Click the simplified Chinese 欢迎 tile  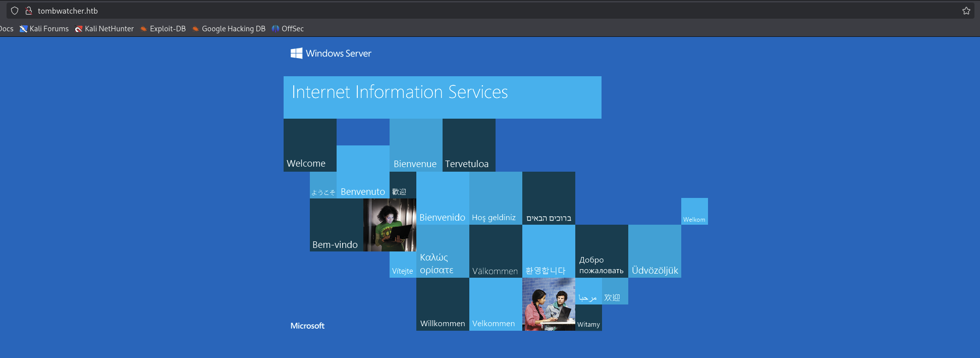(x=615, y=291)
